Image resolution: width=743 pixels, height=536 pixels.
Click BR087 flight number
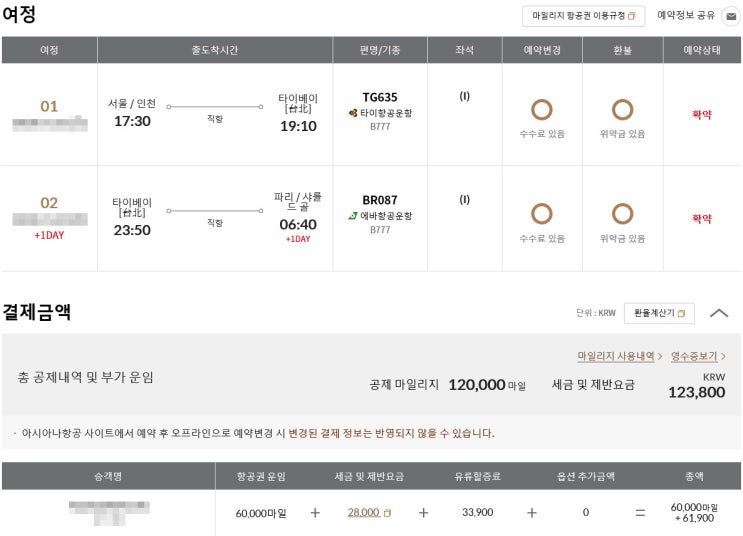380,200
